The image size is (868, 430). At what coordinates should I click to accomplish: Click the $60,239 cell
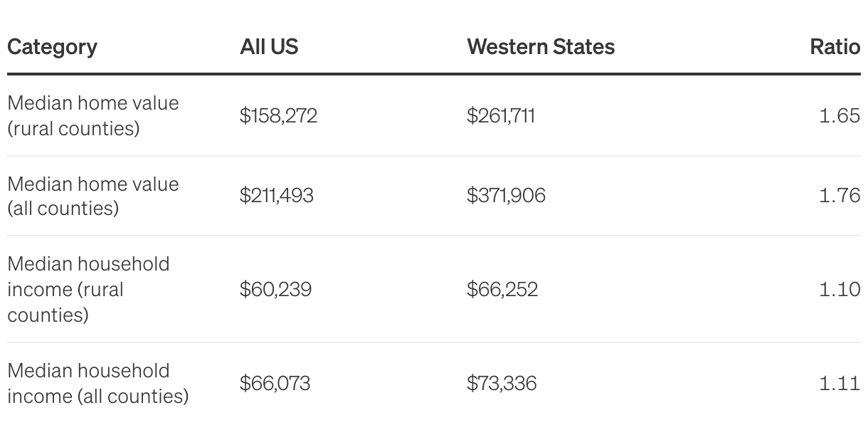[x=275, y=289]
